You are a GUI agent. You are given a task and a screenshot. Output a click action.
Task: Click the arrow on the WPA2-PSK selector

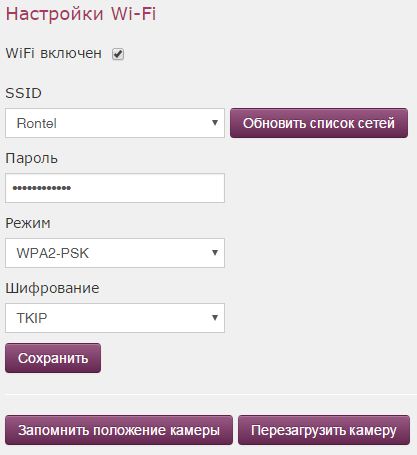215,253
